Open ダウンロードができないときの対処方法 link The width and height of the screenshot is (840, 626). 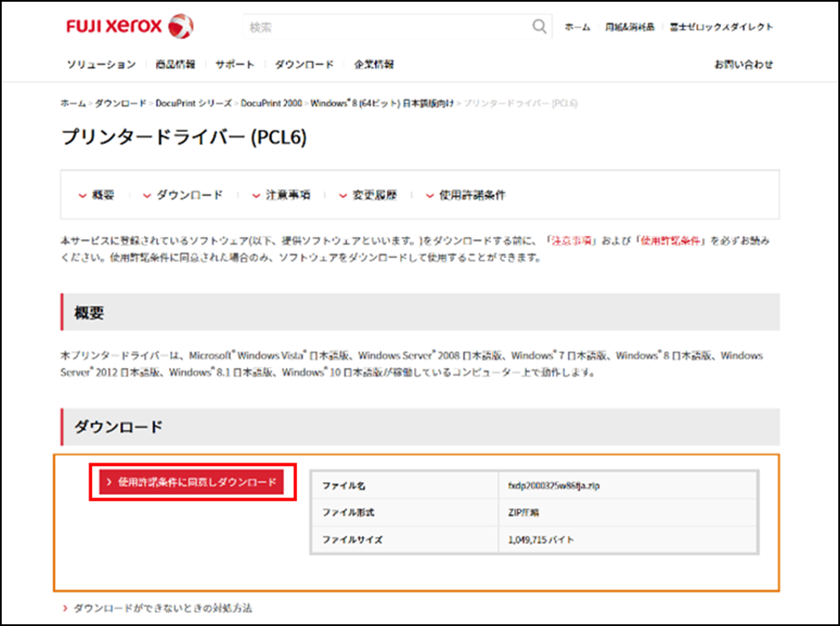point(157,608)
